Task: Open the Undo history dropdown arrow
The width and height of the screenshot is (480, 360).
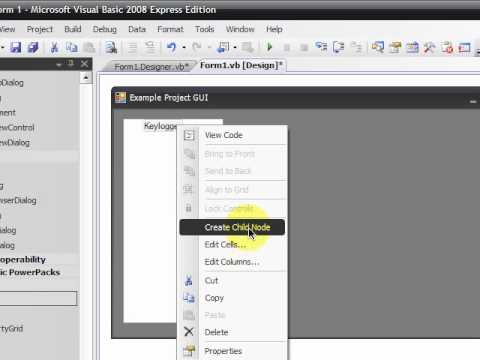Action: [x=184, y=48]
